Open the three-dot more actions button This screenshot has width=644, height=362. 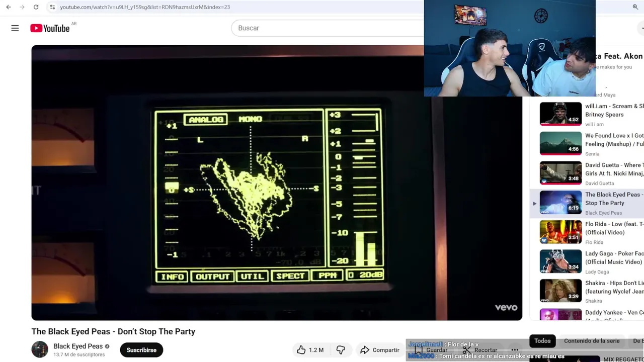point(515,350)
